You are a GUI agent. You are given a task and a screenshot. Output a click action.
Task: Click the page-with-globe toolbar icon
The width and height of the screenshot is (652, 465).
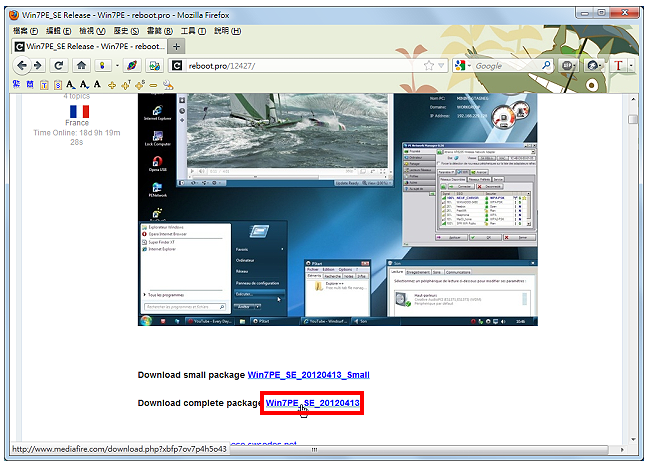click(x=155, y=65)
